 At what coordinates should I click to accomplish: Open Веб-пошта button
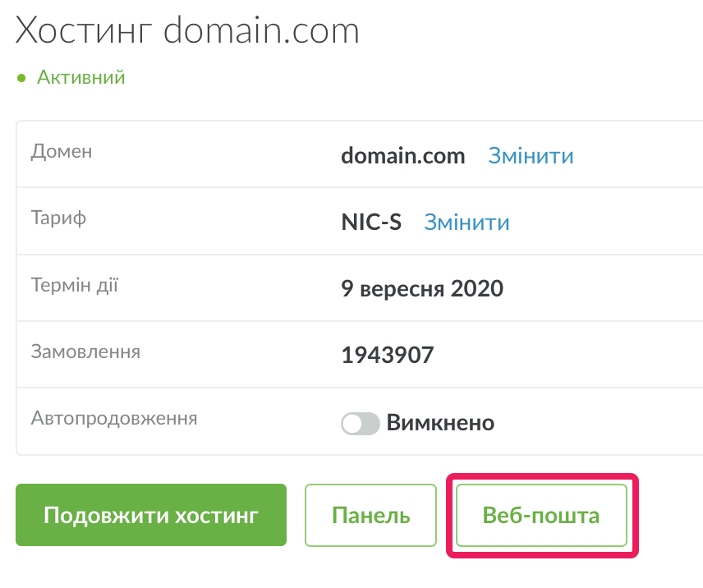point(541,515)
